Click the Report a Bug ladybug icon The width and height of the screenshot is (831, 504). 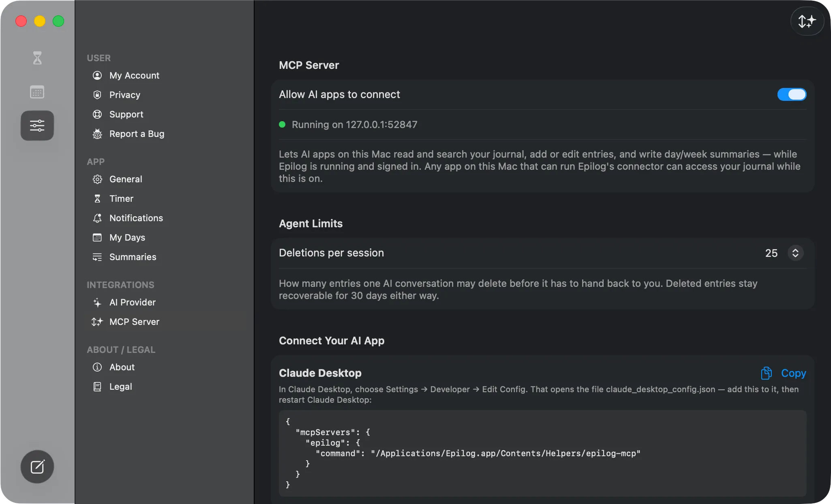(97, 134)
